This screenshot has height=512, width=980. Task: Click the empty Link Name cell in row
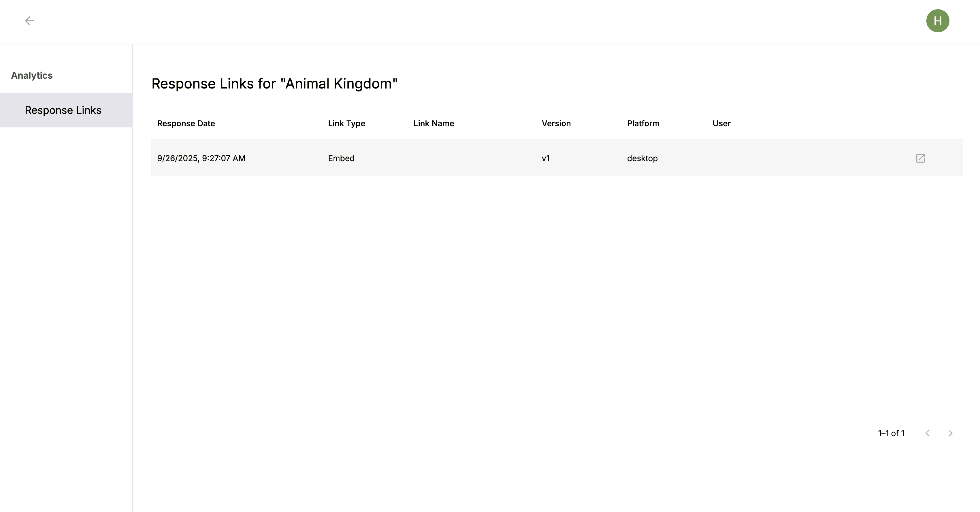coord(472,158)
